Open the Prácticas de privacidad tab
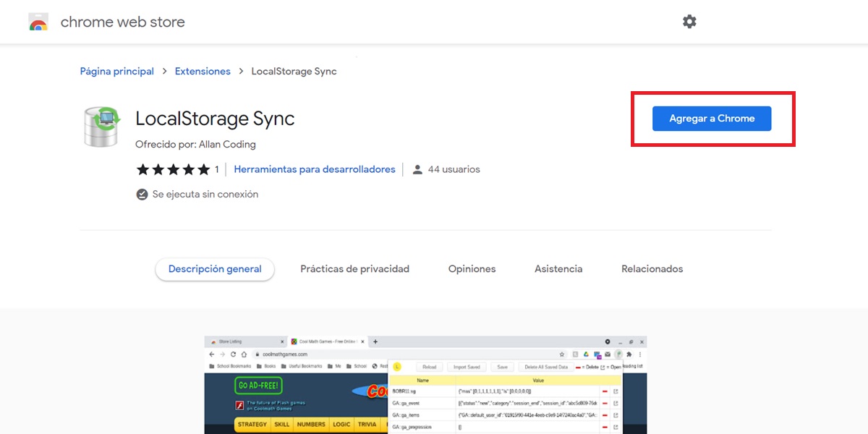The height and width of the screenshot is (434, 868). tap(354, 268)
